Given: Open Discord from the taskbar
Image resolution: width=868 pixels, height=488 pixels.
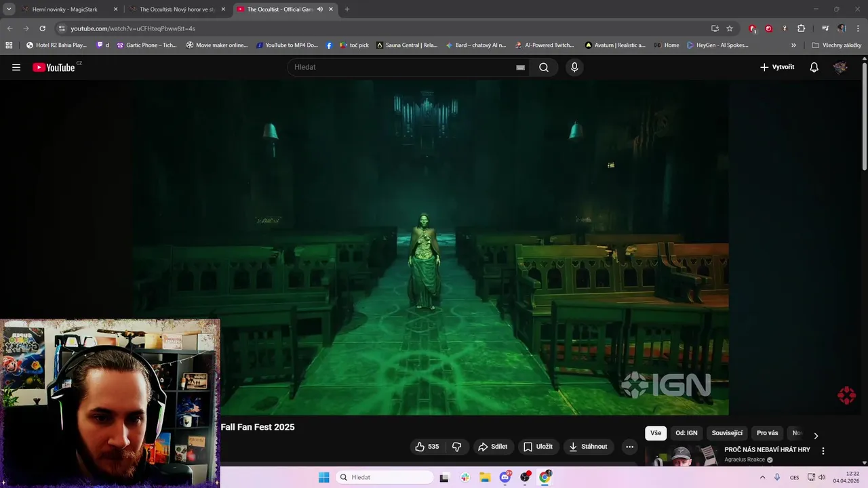Looking at the screenshot, I should [505, 477].
